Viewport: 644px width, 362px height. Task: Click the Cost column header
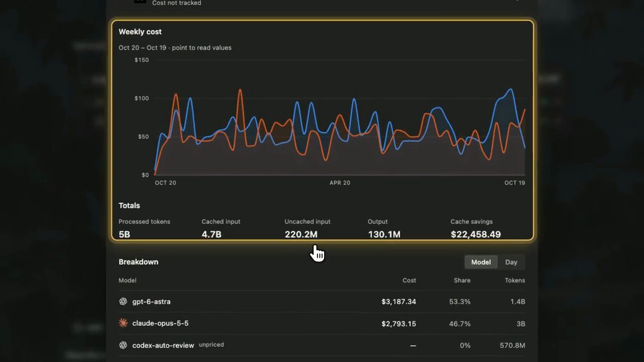coord(409,281)
